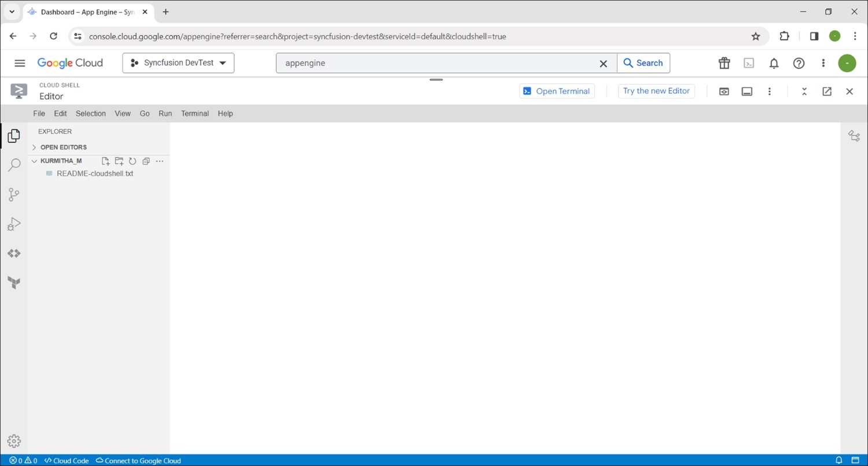Collapse all folders in Explorer
The width and height of the screenshot is (868, 466).
click(x=146, y=161)
